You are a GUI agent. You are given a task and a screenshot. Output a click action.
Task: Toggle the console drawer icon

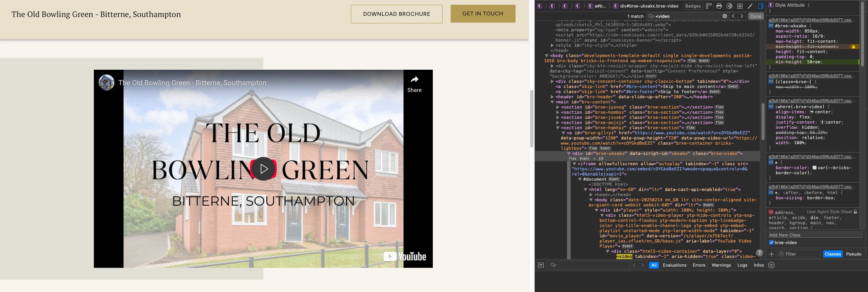point(541,265)
